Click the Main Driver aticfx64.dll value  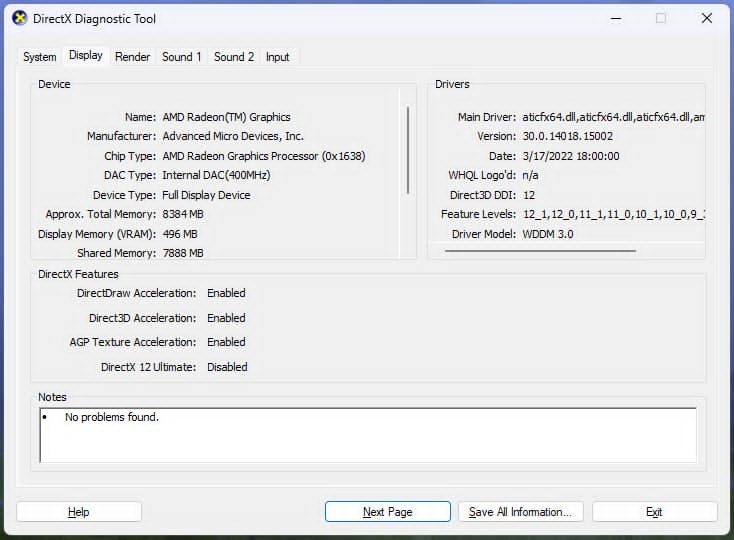click(x=614, y=117)
